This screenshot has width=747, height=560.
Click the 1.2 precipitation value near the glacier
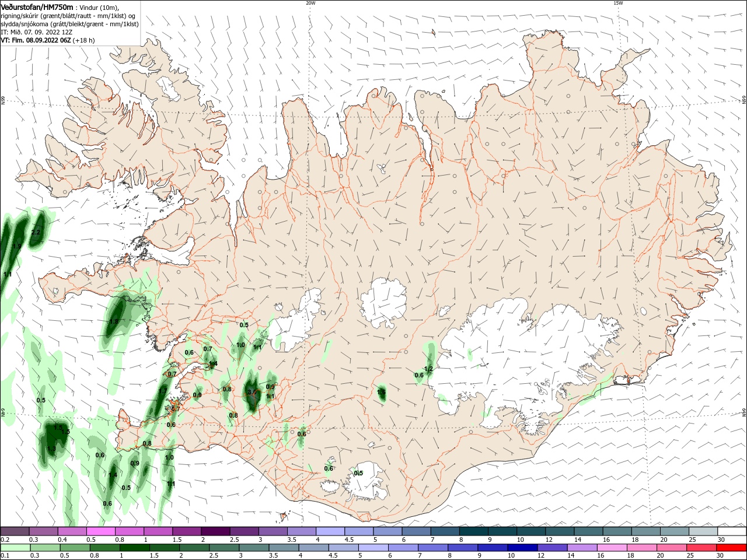(428, 369)
